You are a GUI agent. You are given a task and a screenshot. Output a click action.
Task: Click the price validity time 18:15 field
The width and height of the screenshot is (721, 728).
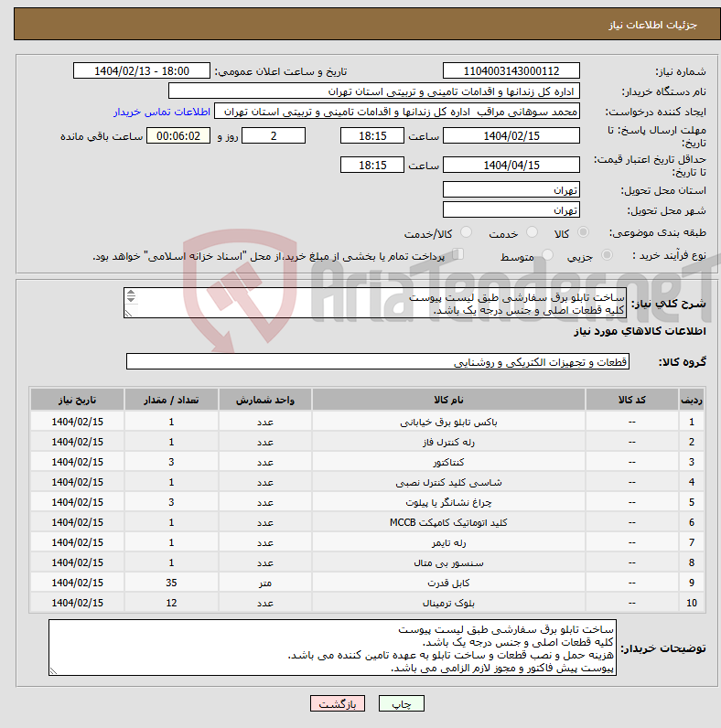click(x=372, y=165)
